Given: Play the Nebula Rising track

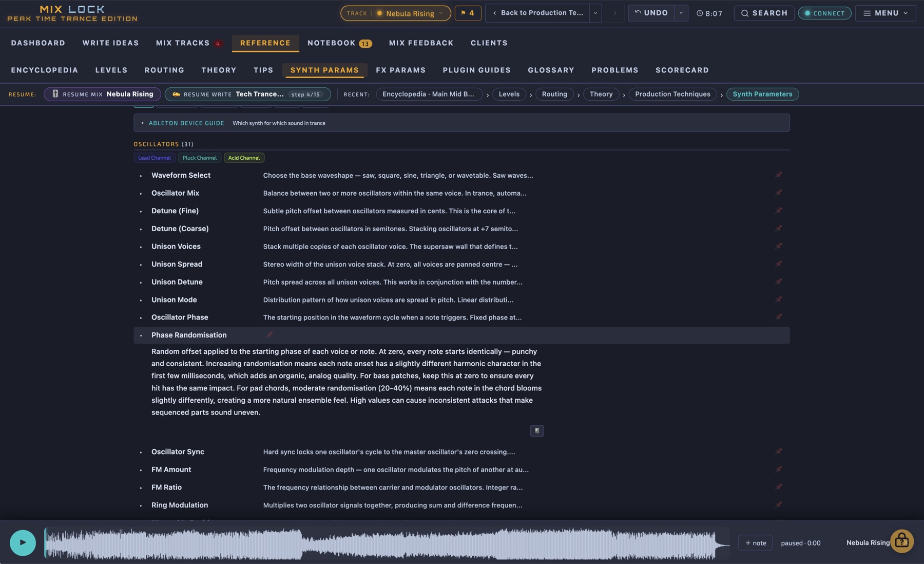Looking at the screenshot, I should pyautogui.click(x=23, y=542).
